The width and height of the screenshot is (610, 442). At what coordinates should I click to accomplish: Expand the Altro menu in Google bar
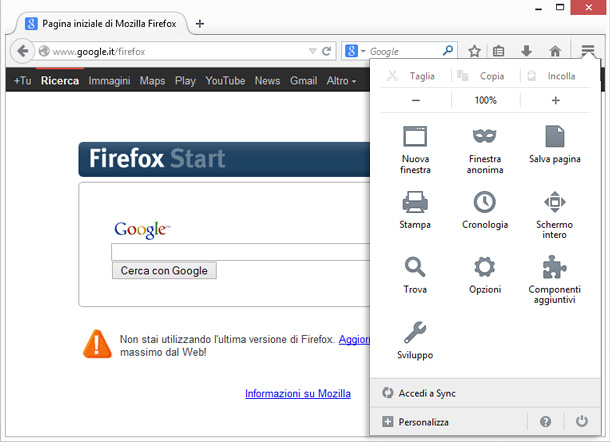(341, 81)
